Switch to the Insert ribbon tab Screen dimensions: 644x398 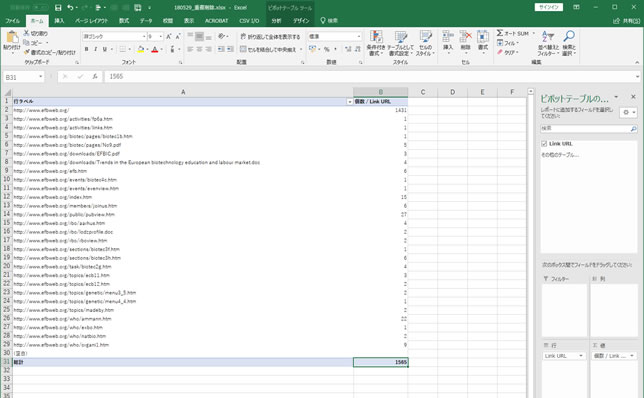[x=59, y=21]
